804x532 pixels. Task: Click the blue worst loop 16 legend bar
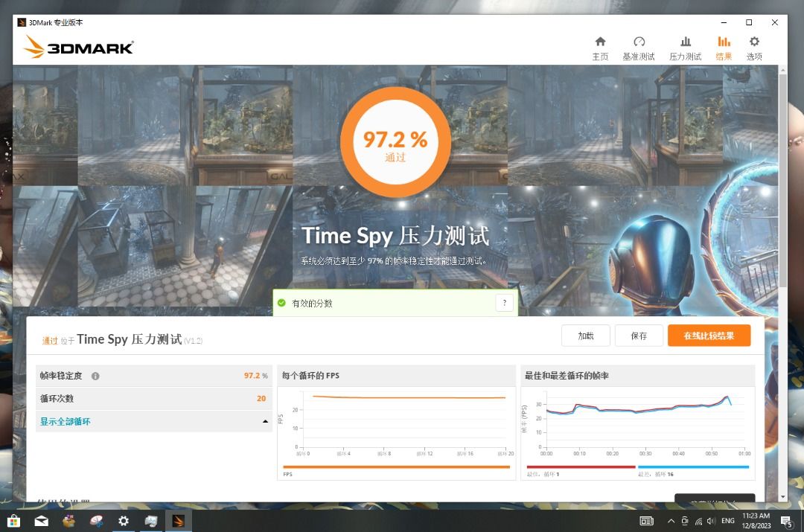tap(693, 467)
